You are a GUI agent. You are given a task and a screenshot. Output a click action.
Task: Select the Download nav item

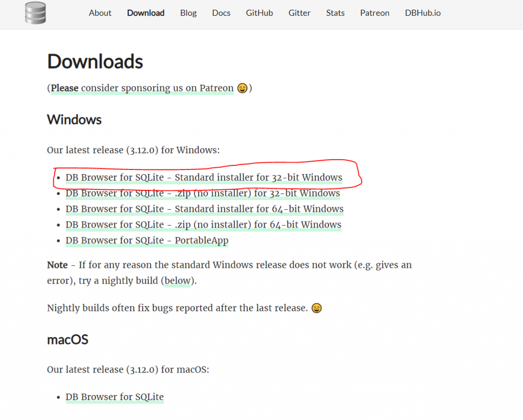(x=146, y=13)
